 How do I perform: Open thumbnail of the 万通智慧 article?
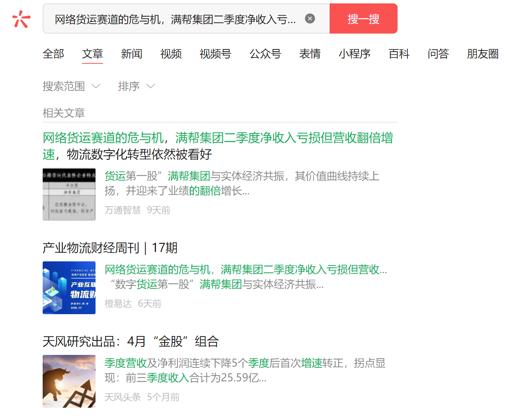[69, 194]
